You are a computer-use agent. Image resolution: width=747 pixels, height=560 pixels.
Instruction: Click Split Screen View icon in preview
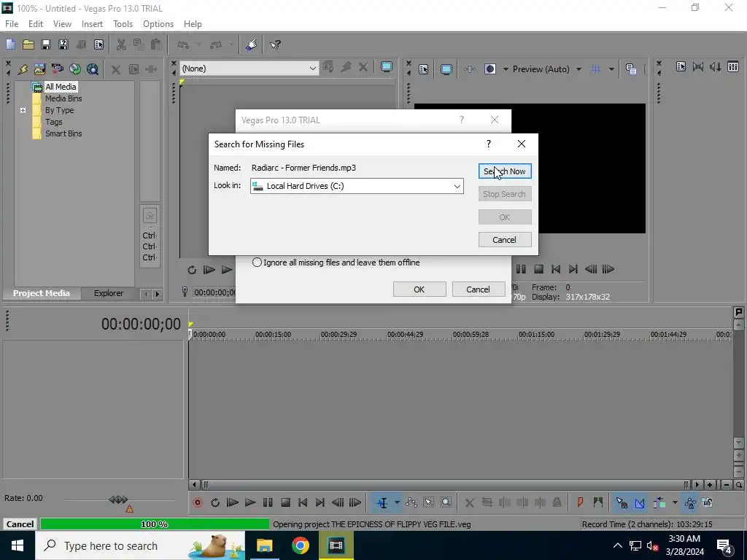(489, 69)
